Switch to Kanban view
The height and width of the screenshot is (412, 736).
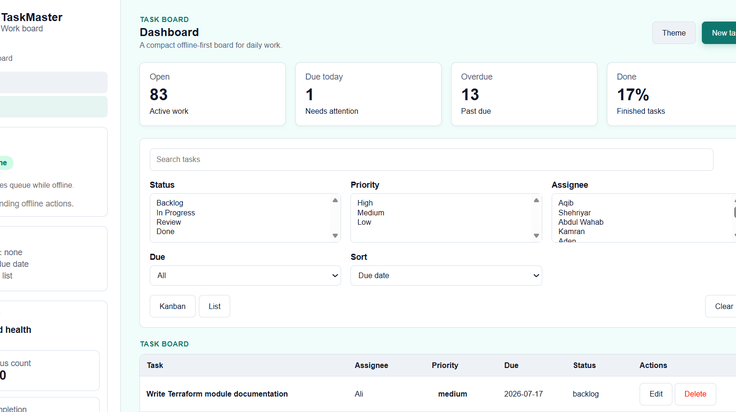(172, 306)
